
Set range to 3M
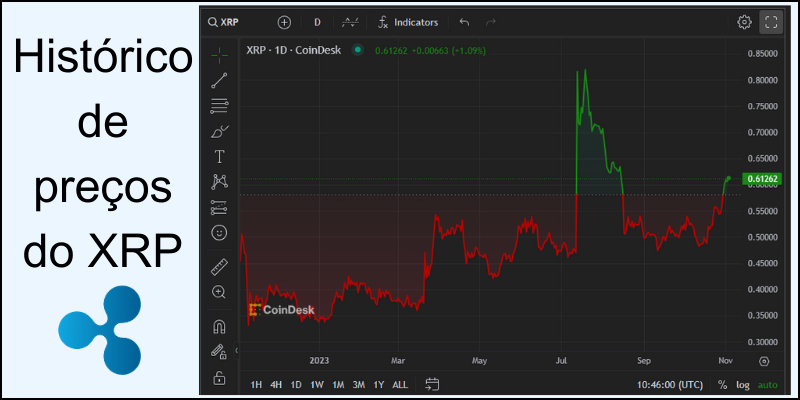point(359,385)
